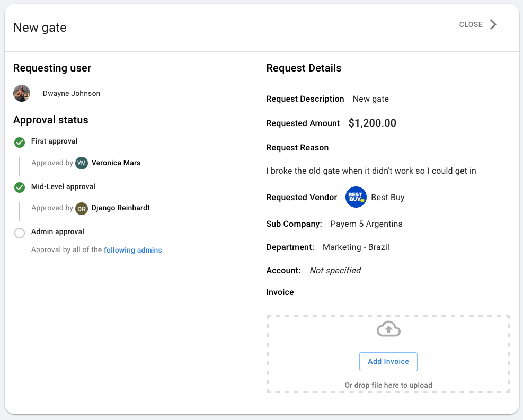Click the Marketing - Brazil department value
523x420 pixels.
tap(356, 247)
